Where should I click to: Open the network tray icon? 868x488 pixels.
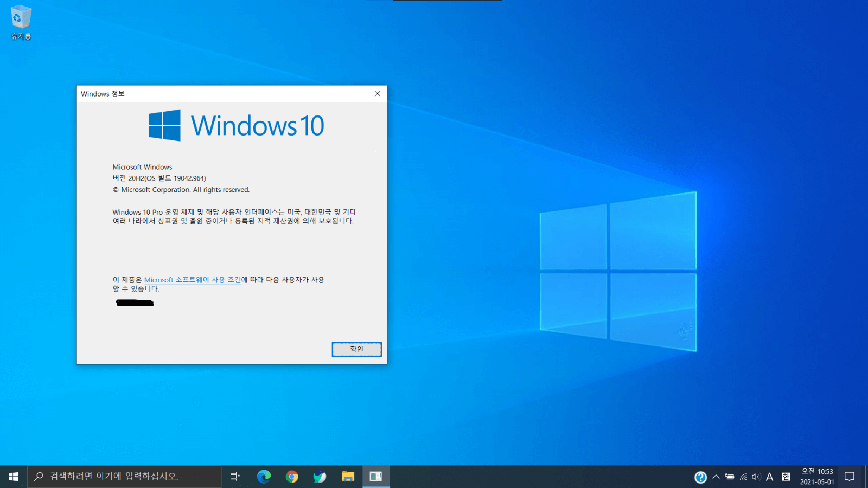click(x=743, y=477)
